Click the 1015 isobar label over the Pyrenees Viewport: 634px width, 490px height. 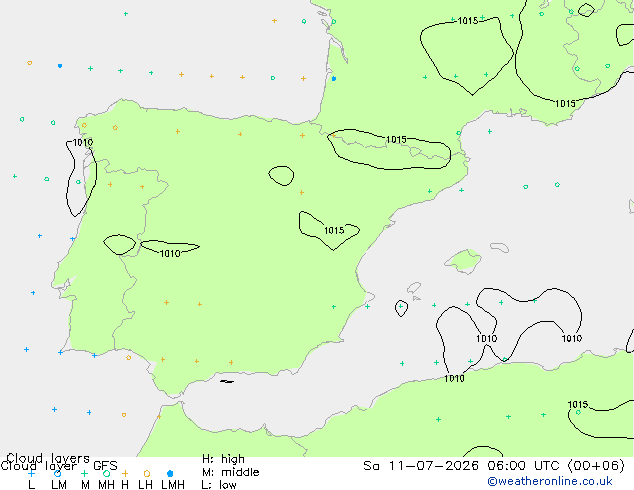coord(396,139)
